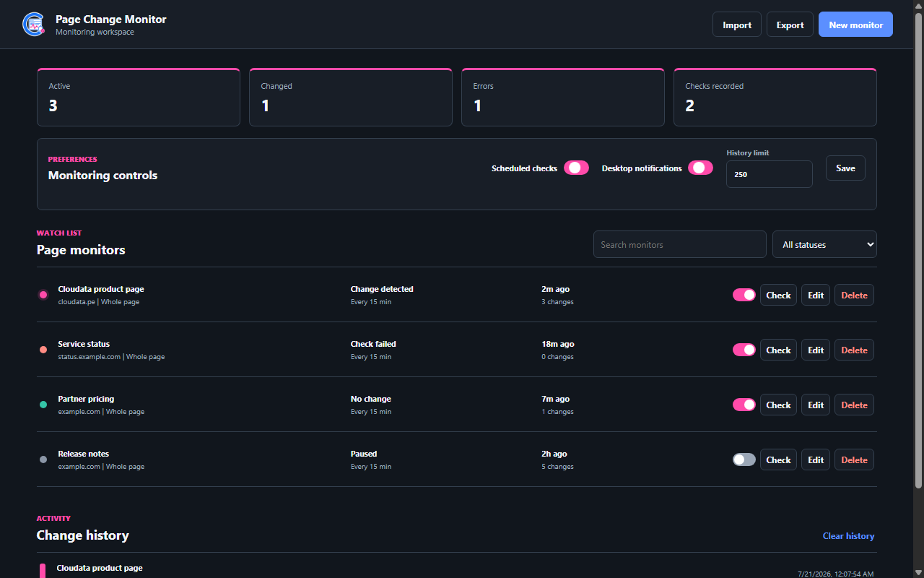Viewport: 924px width, 578px height.
Task: Open the Checks recorded stat card
Action: (x=775, y=98)
